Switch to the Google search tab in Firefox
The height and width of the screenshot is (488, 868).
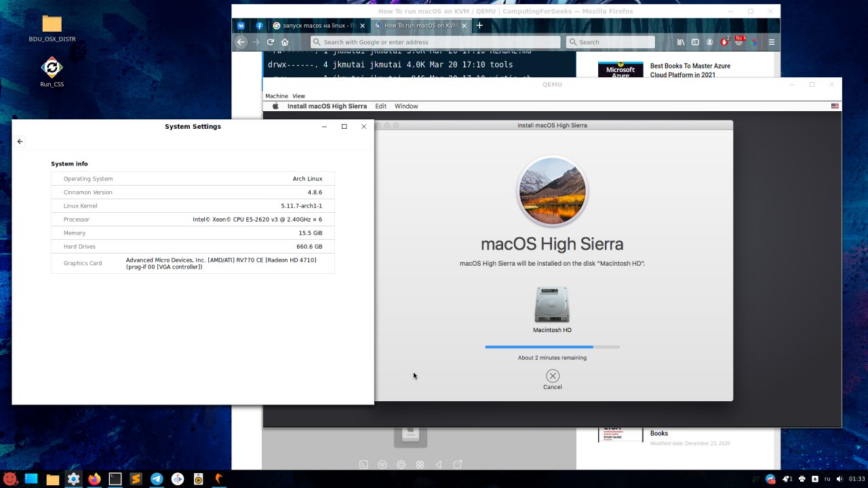click(318, 26)
